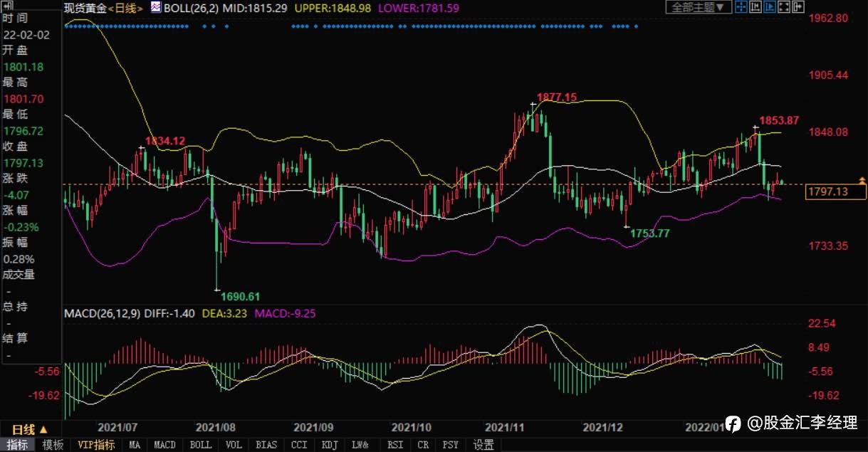Click the chart range measure icon
The image size is (868, 452).
tap(755, 7)
